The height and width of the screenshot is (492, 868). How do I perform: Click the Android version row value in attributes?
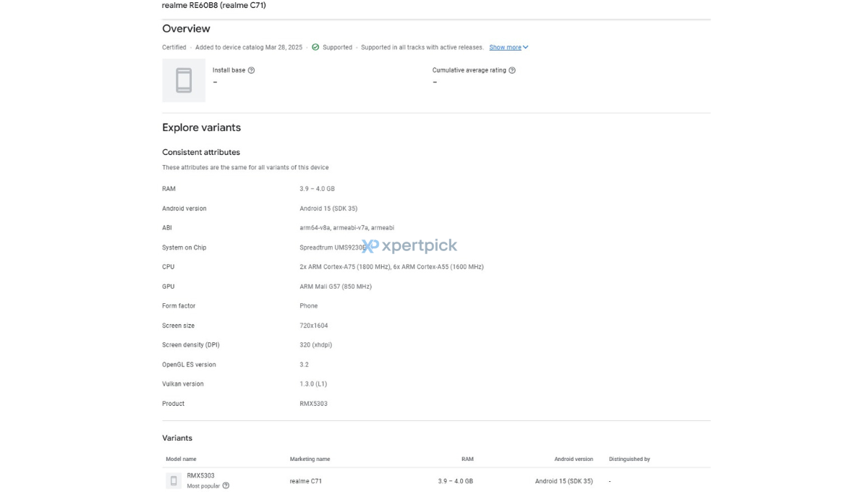pyautogui.click(x=328, y=208)
